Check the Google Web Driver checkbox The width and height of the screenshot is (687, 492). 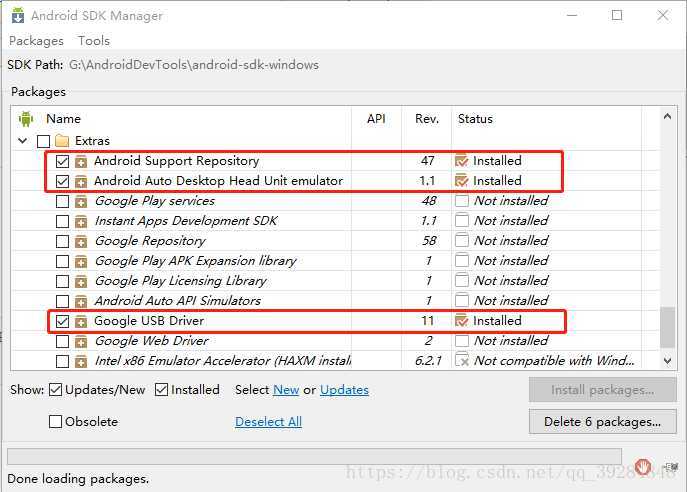tap(62, 341)
